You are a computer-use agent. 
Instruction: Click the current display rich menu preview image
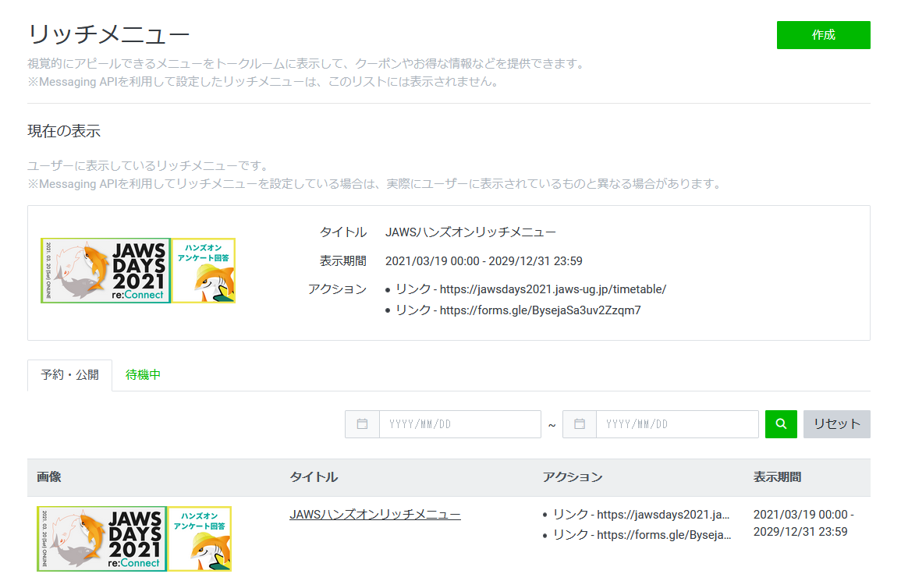click(138, 271)
